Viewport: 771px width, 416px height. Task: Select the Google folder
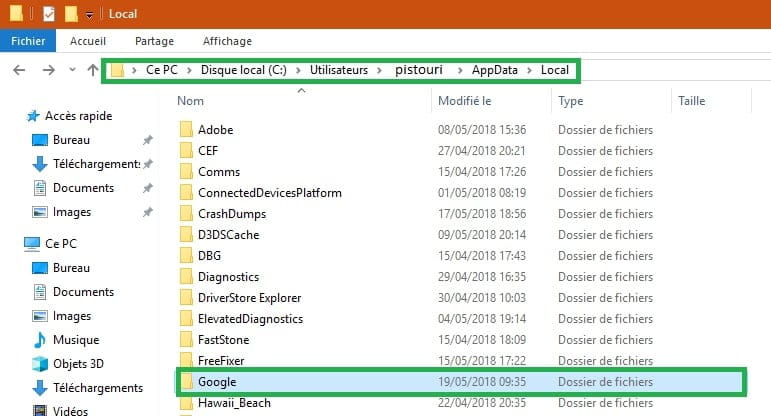(x=460, y=382)
